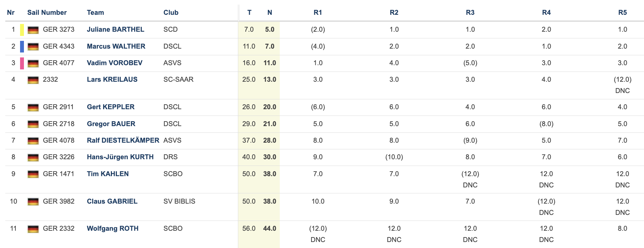Click the T total points column header
644x248 pixels.
click(x=249, y=12)
